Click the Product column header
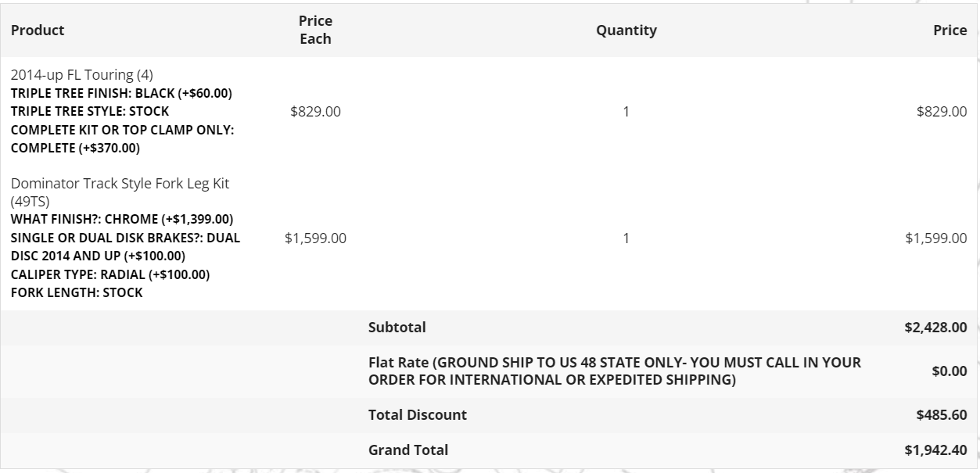 38,30
